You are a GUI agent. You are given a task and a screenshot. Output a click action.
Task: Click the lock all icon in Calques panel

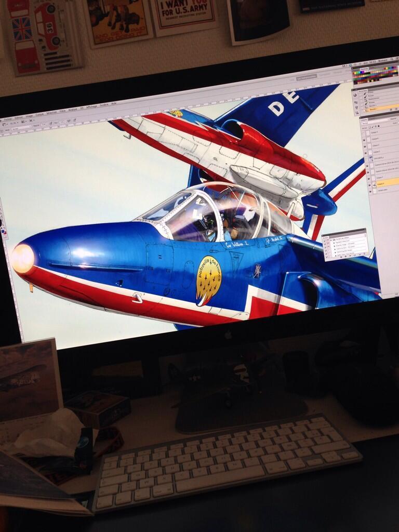point(379,126)
